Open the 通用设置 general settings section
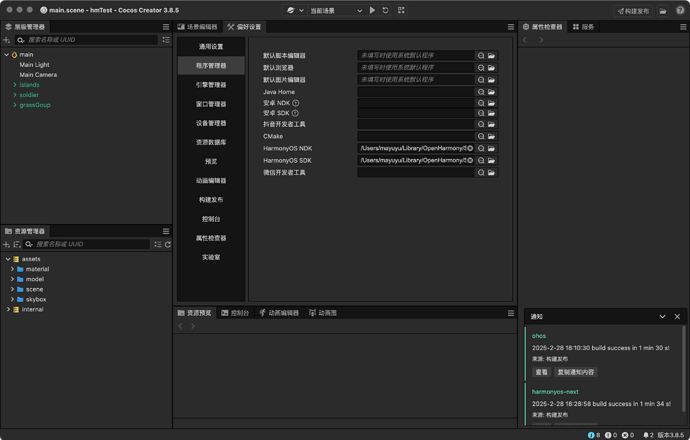 [x=211, y=47]
